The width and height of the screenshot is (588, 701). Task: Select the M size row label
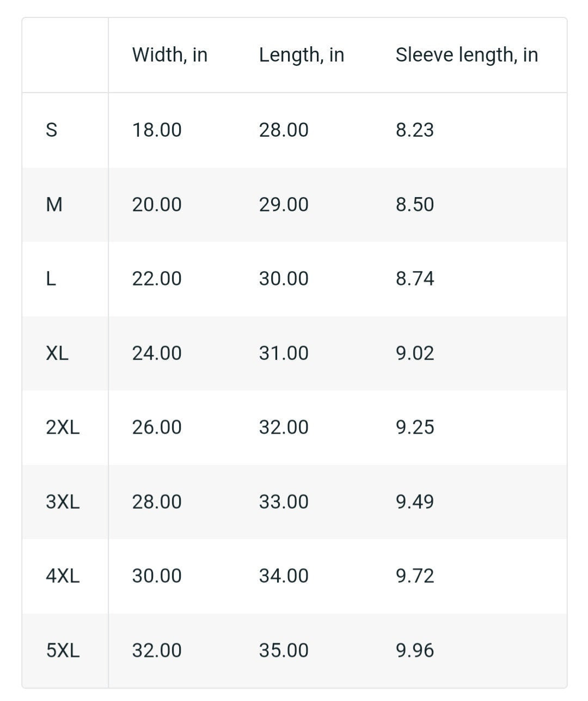click(54, 204)
